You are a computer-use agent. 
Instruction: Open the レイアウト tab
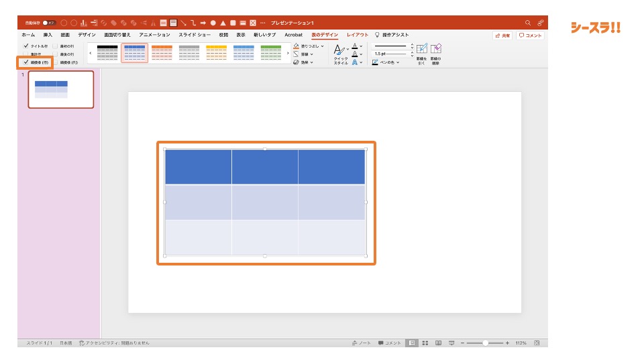coord(357,35)
